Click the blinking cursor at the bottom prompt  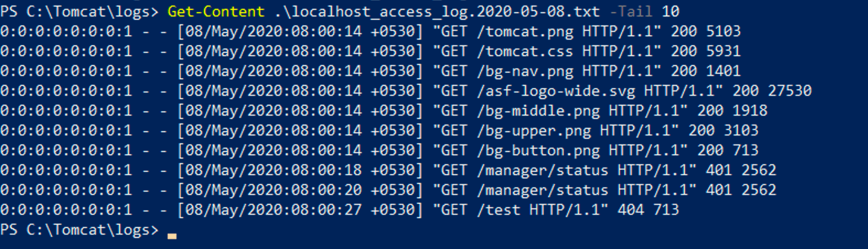172,236
